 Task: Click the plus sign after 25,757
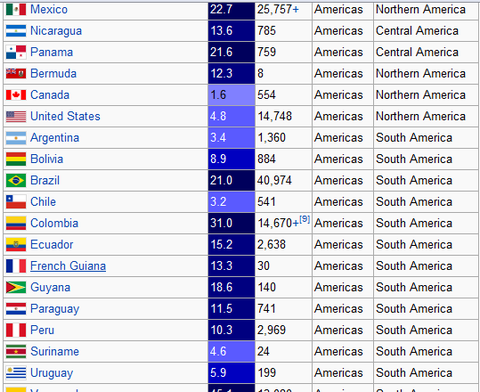coord(295,10)
